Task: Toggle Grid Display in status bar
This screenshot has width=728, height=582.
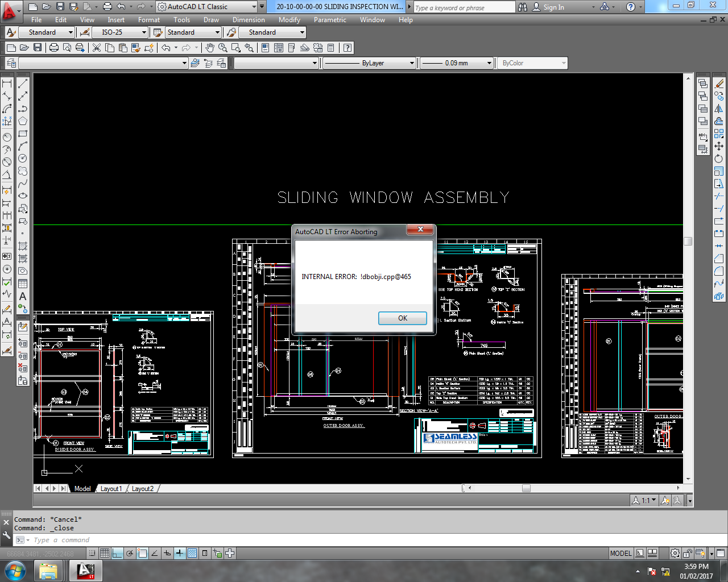Action: point(105,553)
